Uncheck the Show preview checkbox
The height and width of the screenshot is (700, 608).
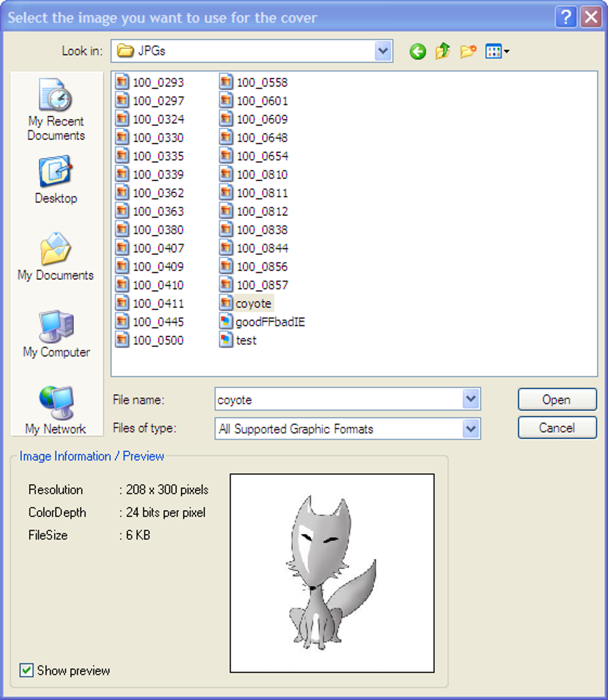26,670
